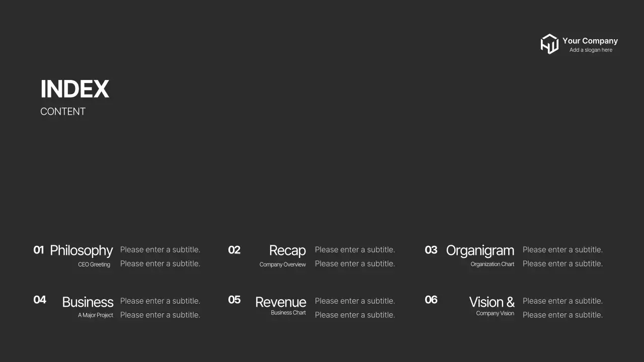Click the CONTENT subtitle label
Screen dimensions: 644x362
point(63,111)
